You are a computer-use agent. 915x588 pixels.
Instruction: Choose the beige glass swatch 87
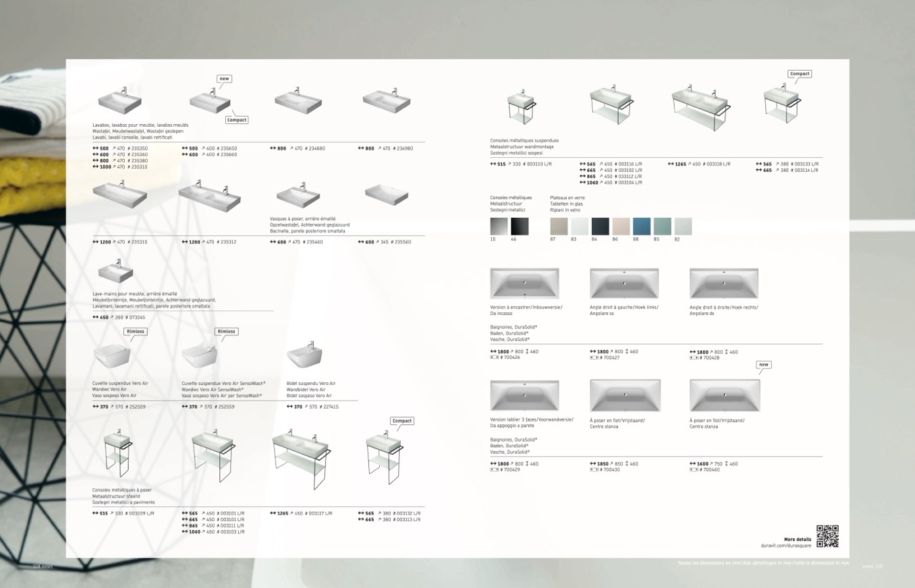pos(559,227)
